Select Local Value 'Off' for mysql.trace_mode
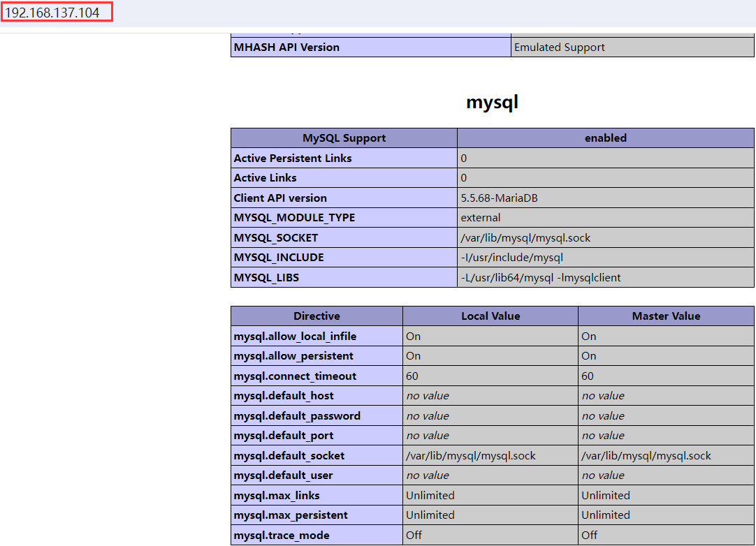The height and width of the screenshot is (546, 756). (x=490, y=536)
